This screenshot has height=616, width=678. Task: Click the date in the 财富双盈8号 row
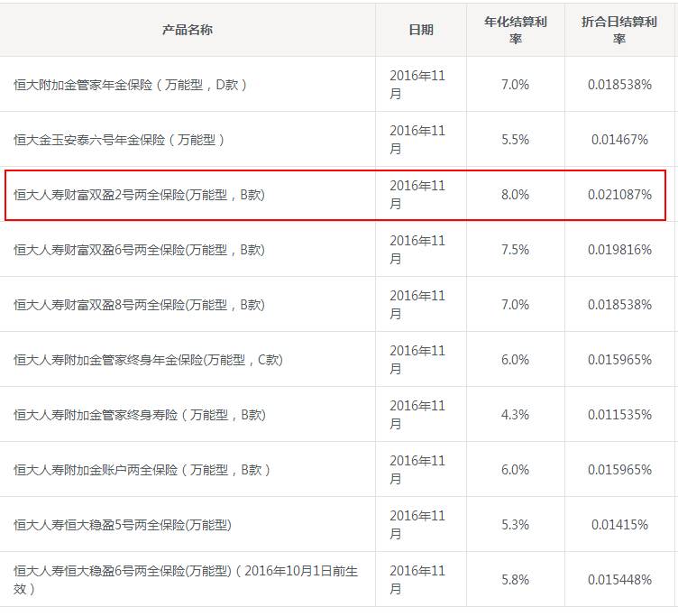[x=417, y=305]
